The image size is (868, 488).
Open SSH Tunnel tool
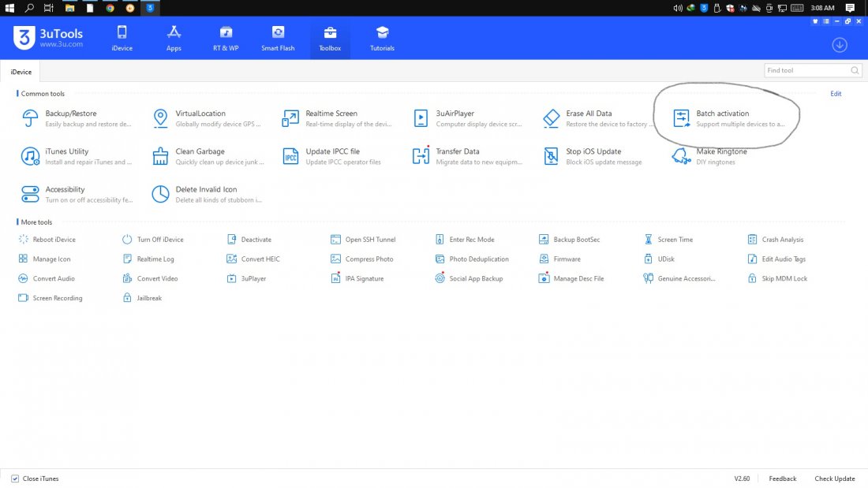(x=363, y=240)
